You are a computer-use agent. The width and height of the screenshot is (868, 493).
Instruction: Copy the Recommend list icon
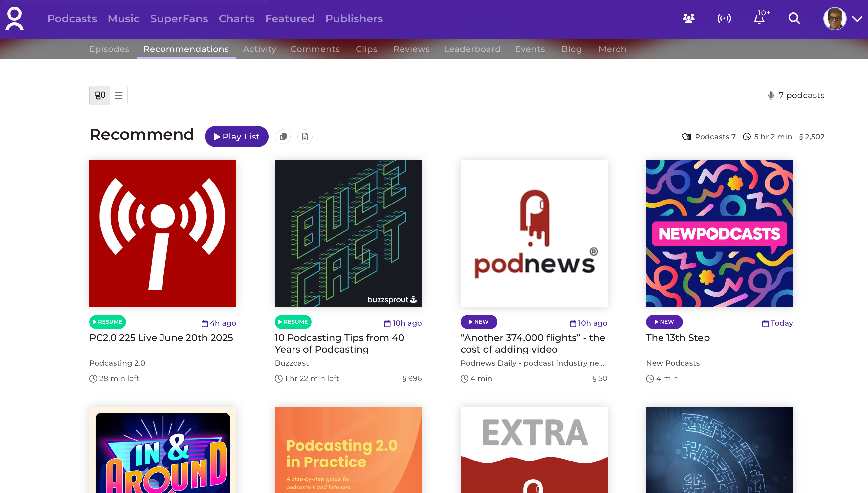(283, 137)
